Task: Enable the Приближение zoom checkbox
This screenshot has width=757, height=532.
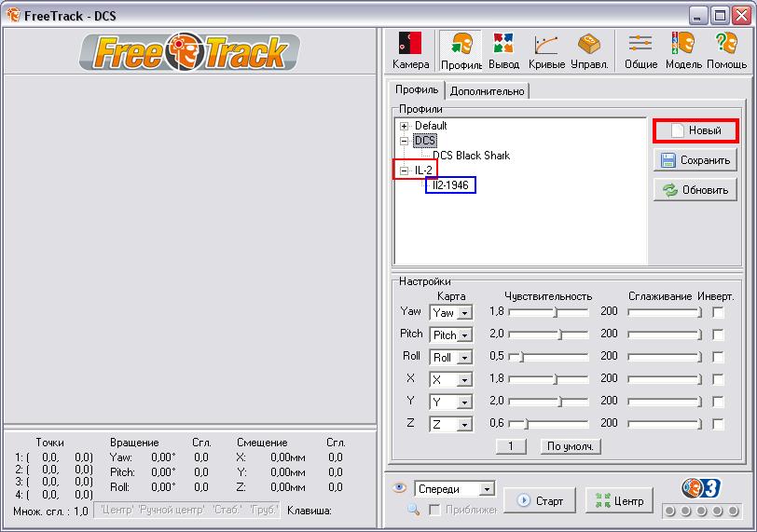Action: (x=434, y=510)
